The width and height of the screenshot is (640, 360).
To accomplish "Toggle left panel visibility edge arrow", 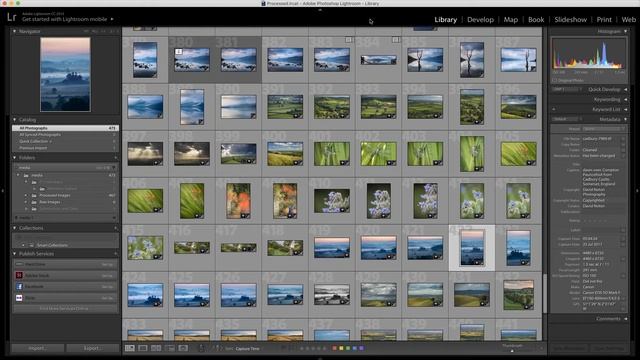I will (x=3, y=191).
